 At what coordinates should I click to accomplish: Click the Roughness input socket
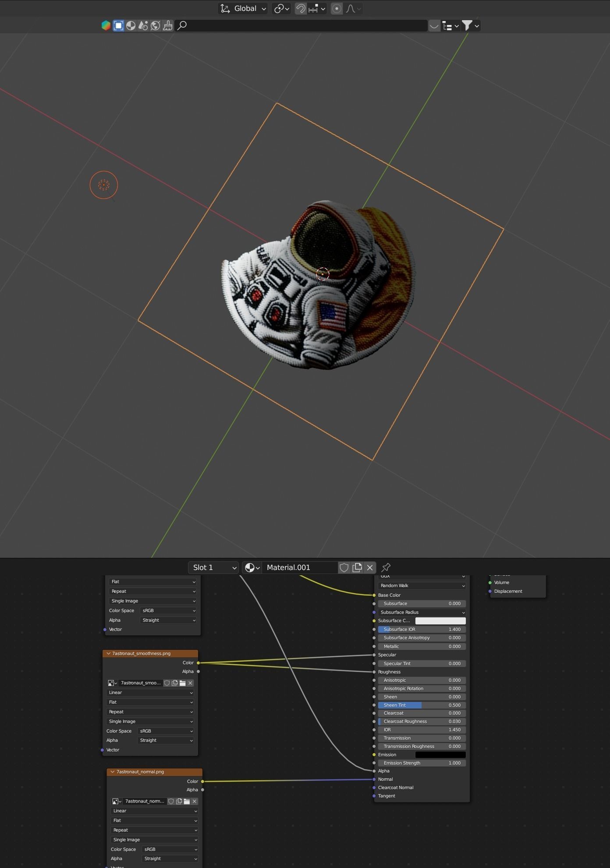tap(374, 672)
